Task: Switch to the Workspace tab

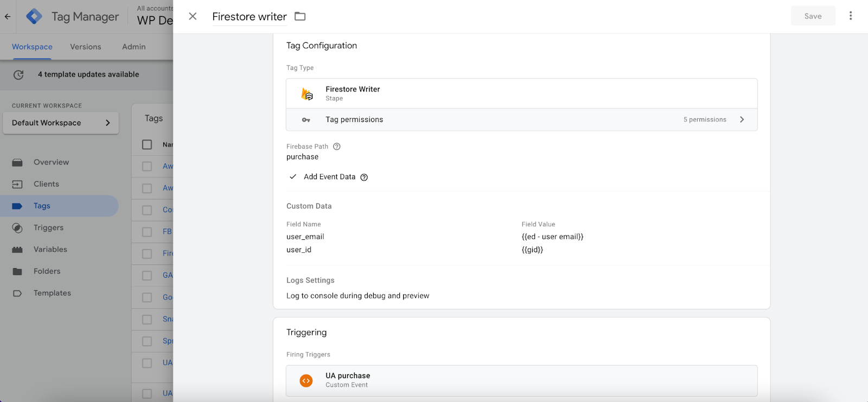Action: (x=32, y=47)
